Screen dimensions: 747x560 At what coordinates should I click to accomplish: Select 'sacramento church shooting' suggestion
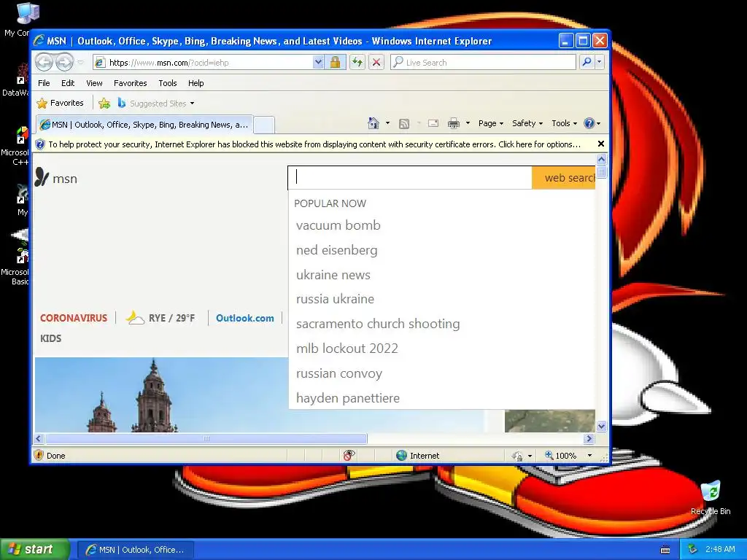tap(378, 324)
